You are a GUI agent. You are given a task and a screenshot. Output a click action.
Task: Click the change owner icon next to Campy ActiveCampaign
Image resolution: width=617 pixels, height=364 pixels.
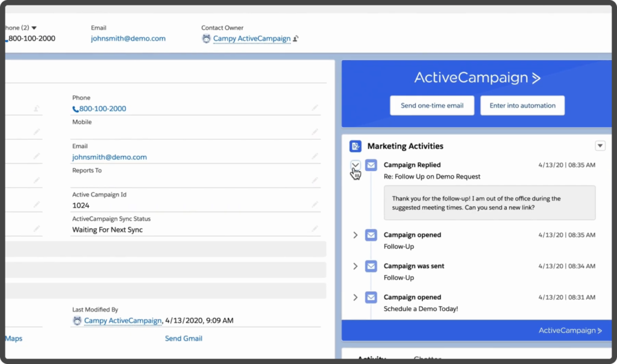click(295, 39)
